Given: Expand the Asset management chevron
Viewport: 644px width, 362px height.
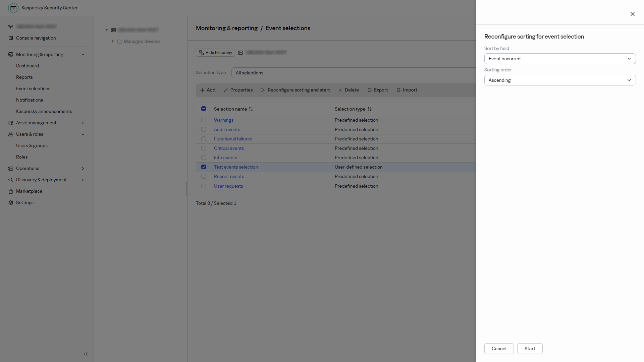Looking at the screenshot, I should tap(83, 123).
